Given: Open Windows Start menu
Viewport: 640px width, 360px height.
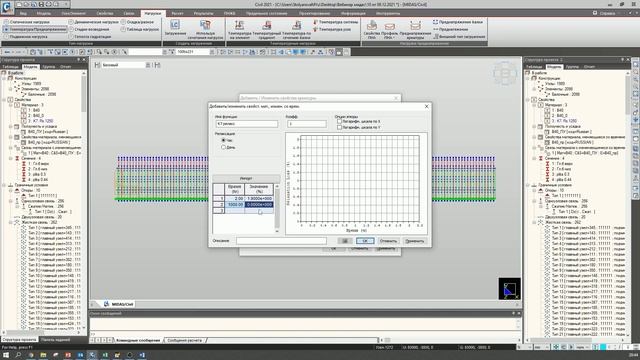Looking at the screenshot, I should click(6, 355).
